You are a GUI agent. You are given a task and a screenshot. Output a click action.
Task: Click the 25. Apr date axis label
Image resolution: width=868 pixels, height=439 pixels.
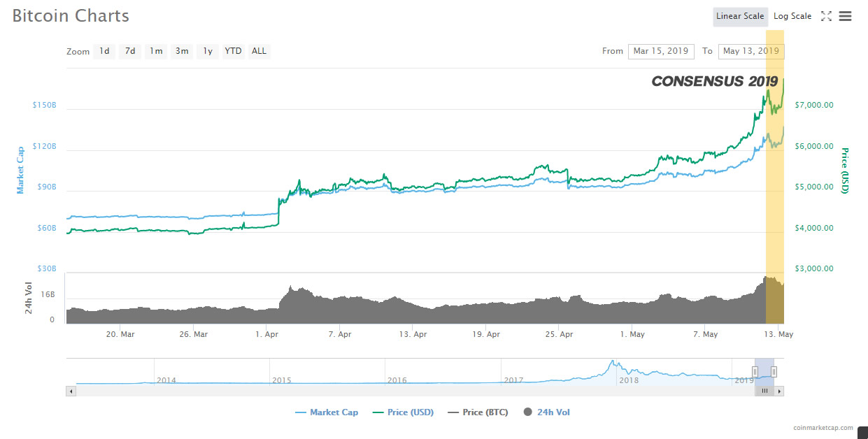click(x=560, y=334)
